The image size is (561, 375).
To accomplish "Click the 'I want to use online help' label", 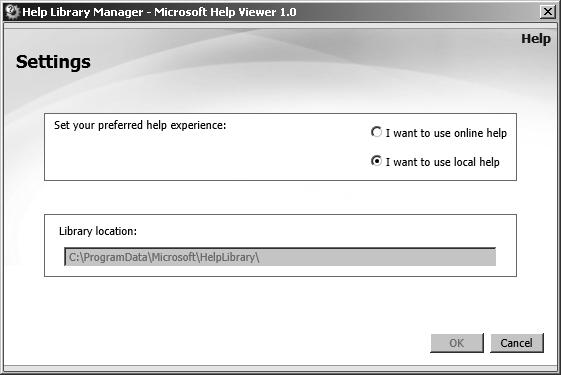I will point(446,133).
